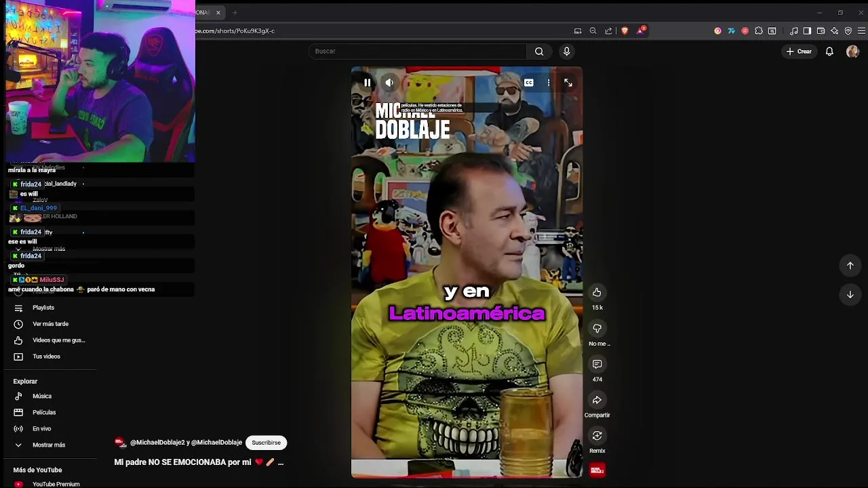
Task: Start voice search with the microphone
Action: tap(566, 52)
